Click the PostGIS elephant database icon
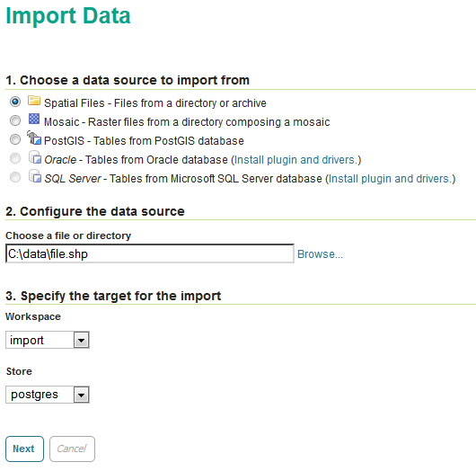Viewport: 476px width, 471px height. (x=34, y=138)
